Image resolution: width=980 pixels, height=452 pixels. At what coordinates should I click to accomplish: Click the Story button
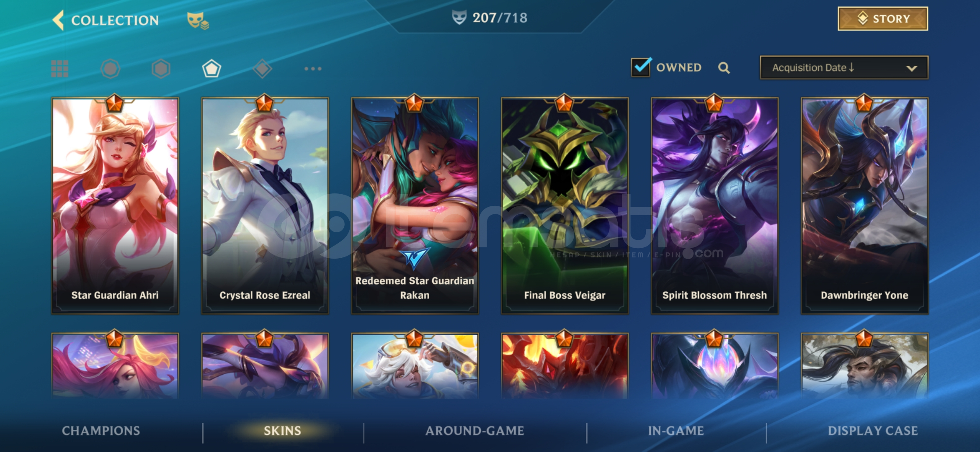(883, 19)
